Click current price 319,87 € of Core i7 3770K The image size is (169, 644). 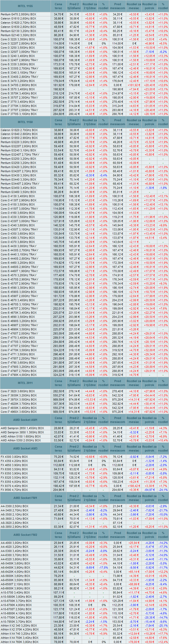(58, 106)
